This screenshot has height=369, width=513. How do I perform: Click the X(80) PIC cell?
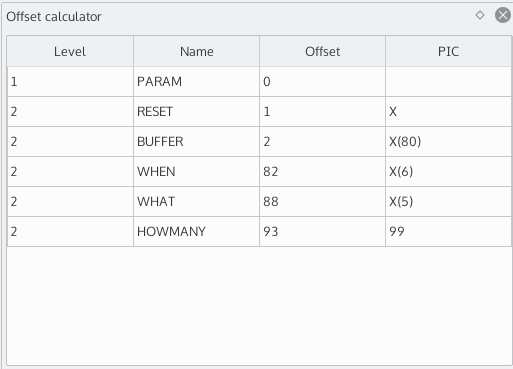click(x=448, y=142)
